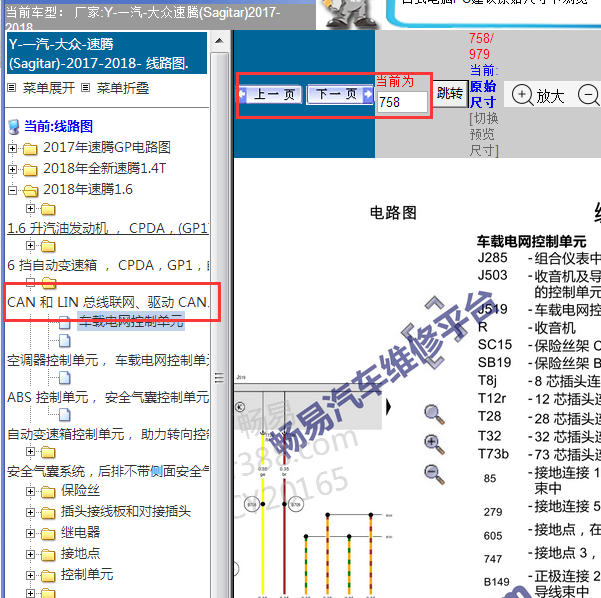Click the 保险丝 folder icon
601x598 pixels.
pyautogui.click(x=48, y=492)
